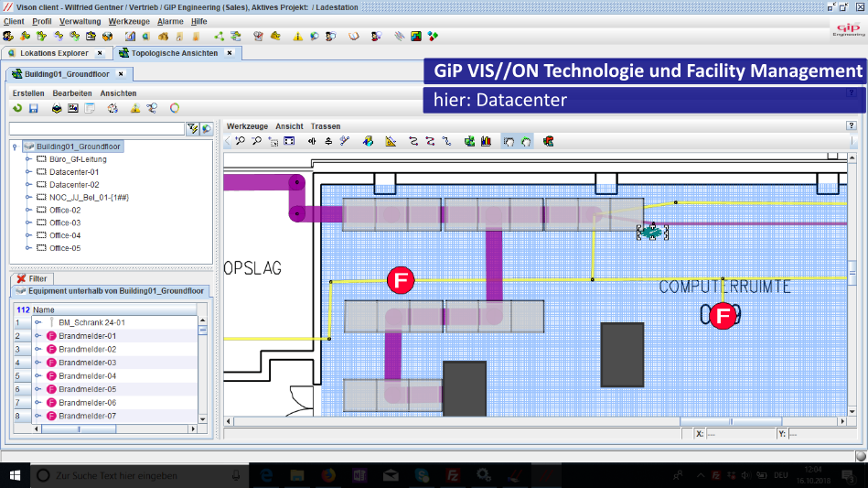Click the Filter button with red X

click(x=32, y=278)
